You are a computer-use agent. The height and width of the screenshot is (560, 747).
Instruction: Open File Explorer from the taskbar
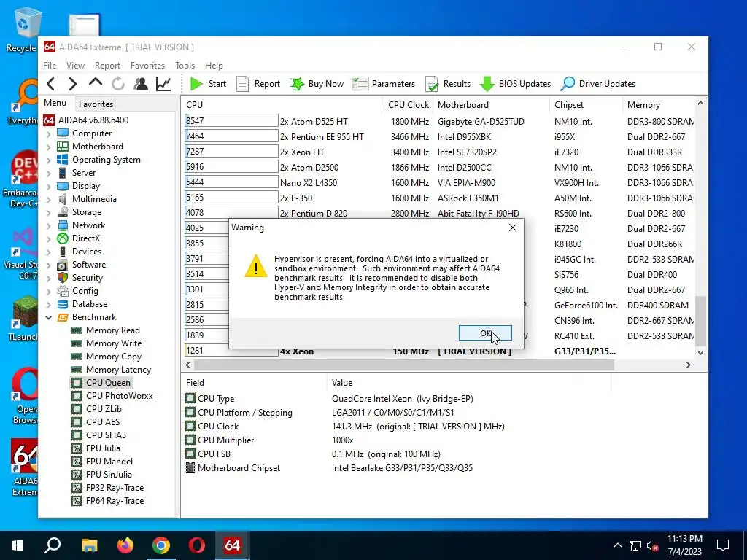point(89,545)
